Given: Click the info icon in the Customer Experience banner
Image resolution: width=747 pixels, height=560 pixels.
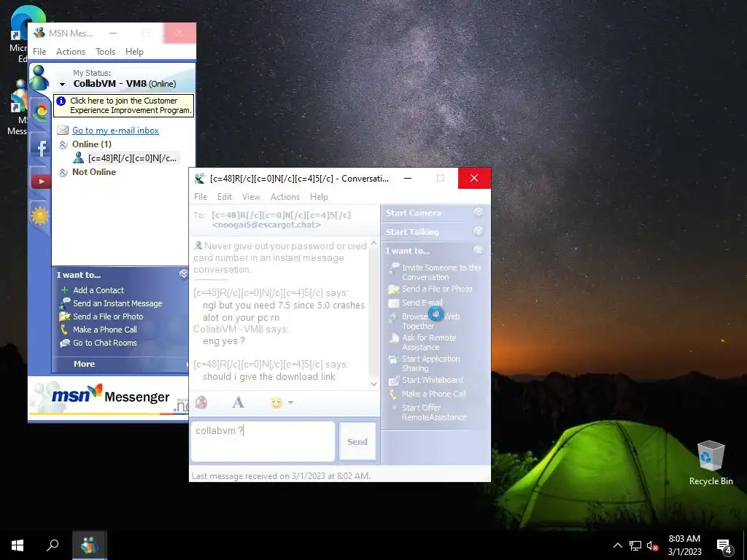Looking at the screenshot, I should (61, 101).
